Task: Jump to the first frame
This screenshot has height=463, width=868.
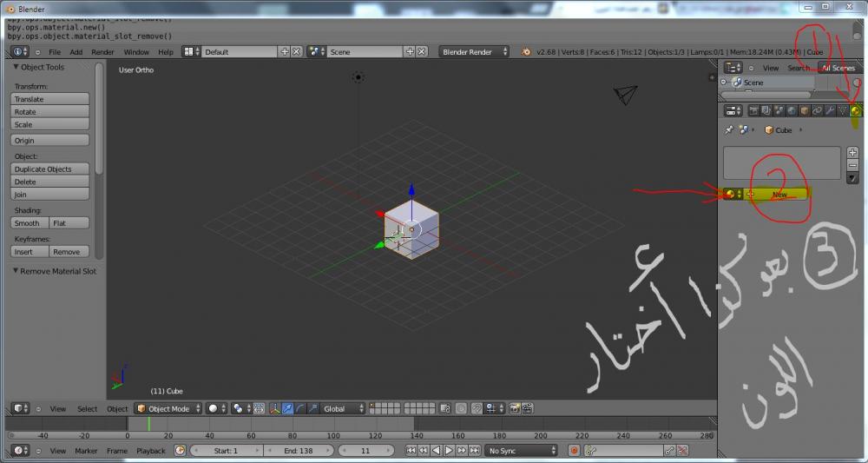Action: (x=411, y=451)
